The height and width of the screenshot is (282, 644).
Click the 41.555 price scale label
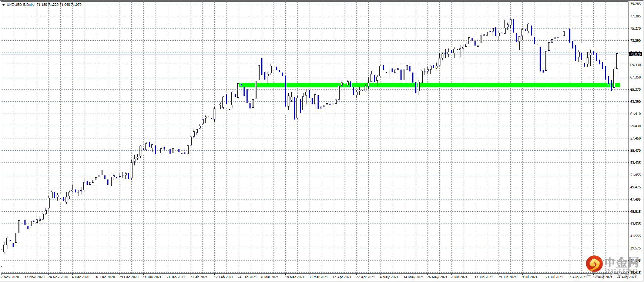click(x=635, y=236)
